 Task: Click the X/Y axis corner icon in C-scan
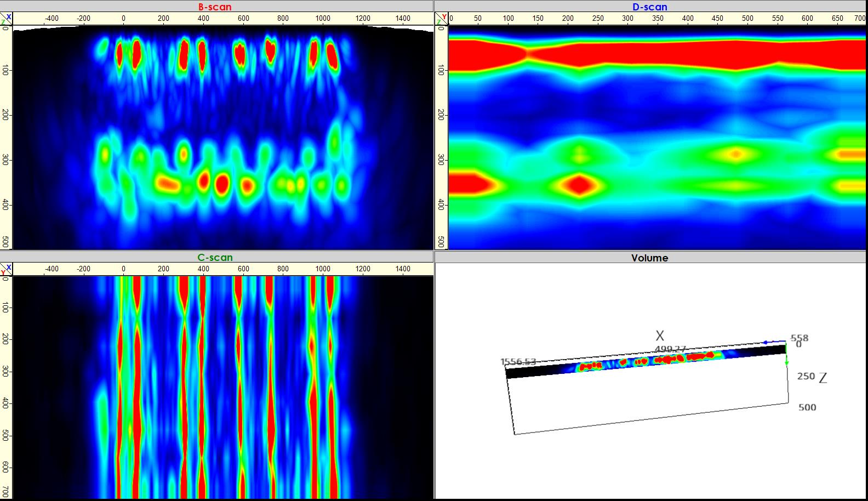coord(6,269)
